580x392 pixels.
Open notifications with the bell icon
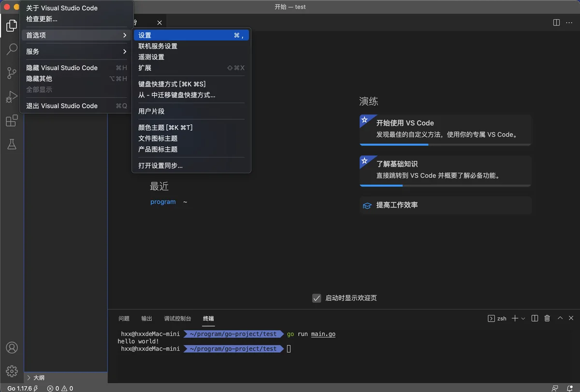[569, 388]
